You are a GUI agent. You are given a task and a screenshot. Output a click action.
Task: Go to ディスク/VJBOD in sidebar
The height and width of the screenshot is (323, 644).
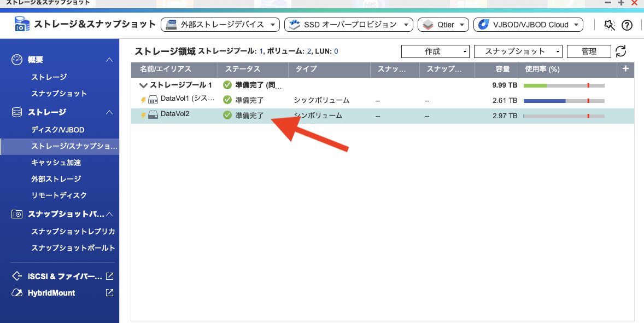click(x=58, y=130)
